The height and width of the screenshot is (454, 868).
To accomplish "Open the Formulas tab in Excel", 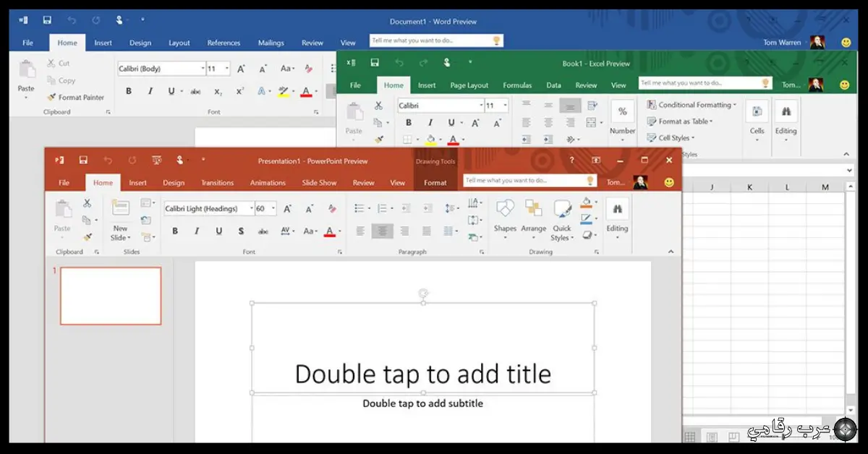I will (x=516, y=85).
